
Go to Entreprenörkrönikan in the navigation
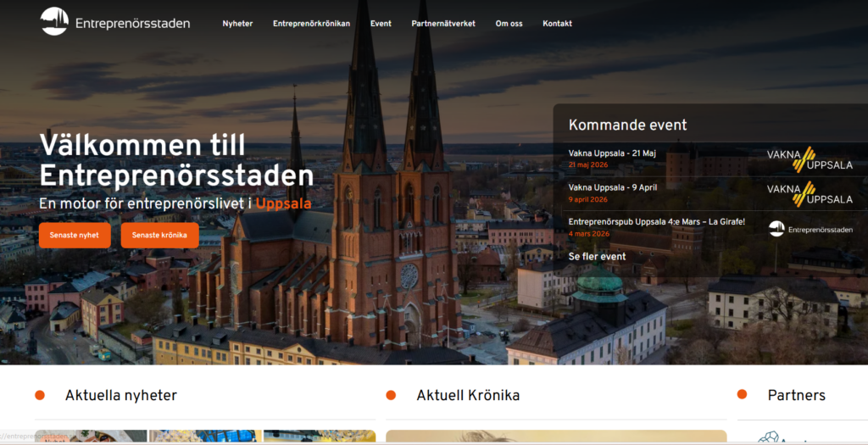pyautogui.click(x=311, y=24)
